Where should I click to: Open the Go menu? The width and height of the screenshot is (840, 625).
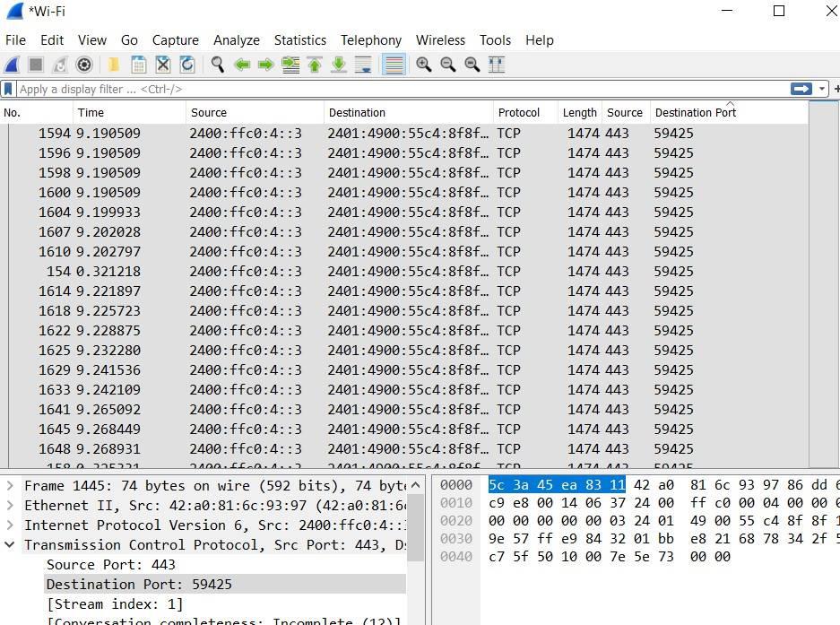(129, 40)
